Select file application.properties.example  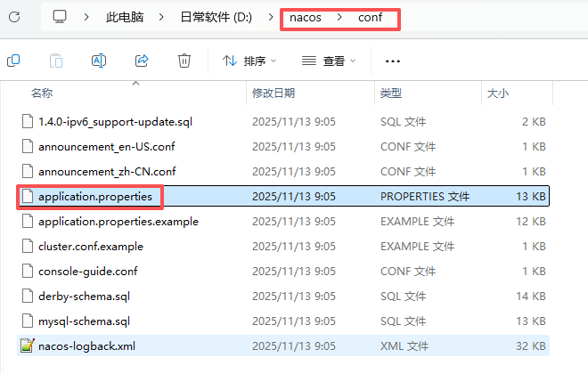[118, 222]
